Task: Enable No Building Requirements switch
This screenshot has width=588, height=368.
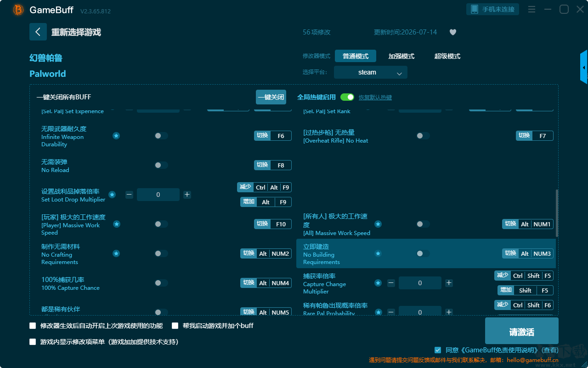Action: (423, 253)
